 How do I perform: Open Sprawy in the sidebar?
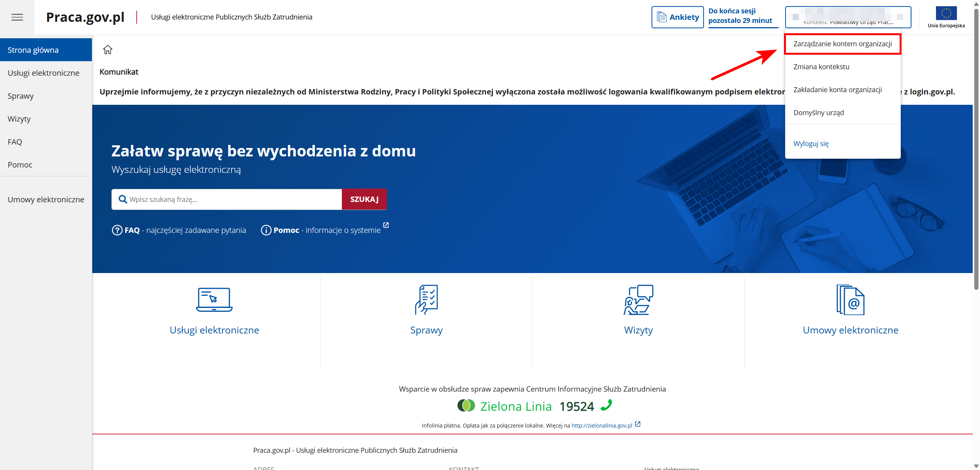coord(46,96)
